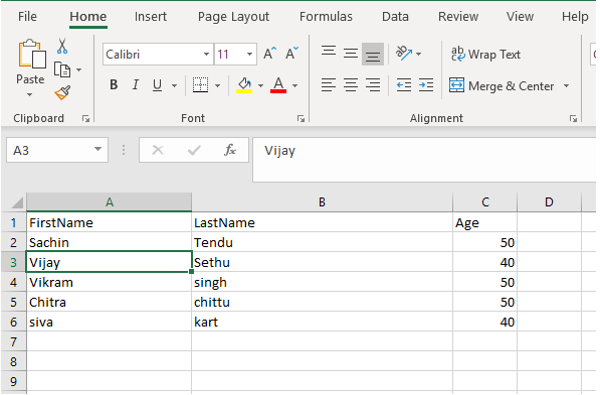The image size is (600, 395).
Task: Decrease font size with smaller A icon
Action: point(292,54)
